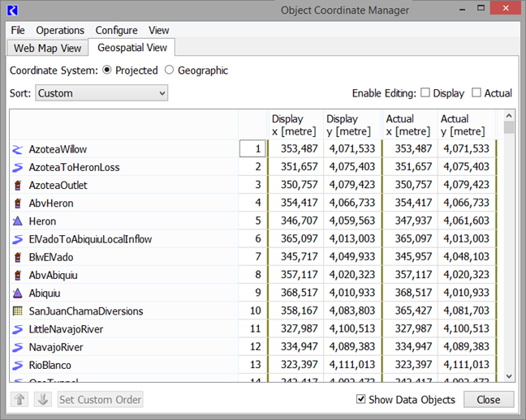Click the reach icon beside AzoteaWillow
This screenshot has height=420, width=526.
(x=18, y=149)
